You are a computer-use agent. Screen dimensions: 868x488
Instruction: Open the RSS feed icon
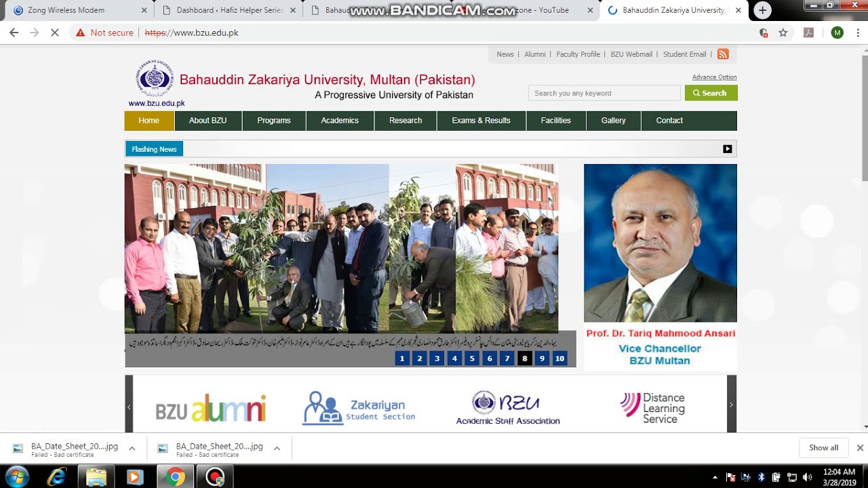[x=723, y=54]
